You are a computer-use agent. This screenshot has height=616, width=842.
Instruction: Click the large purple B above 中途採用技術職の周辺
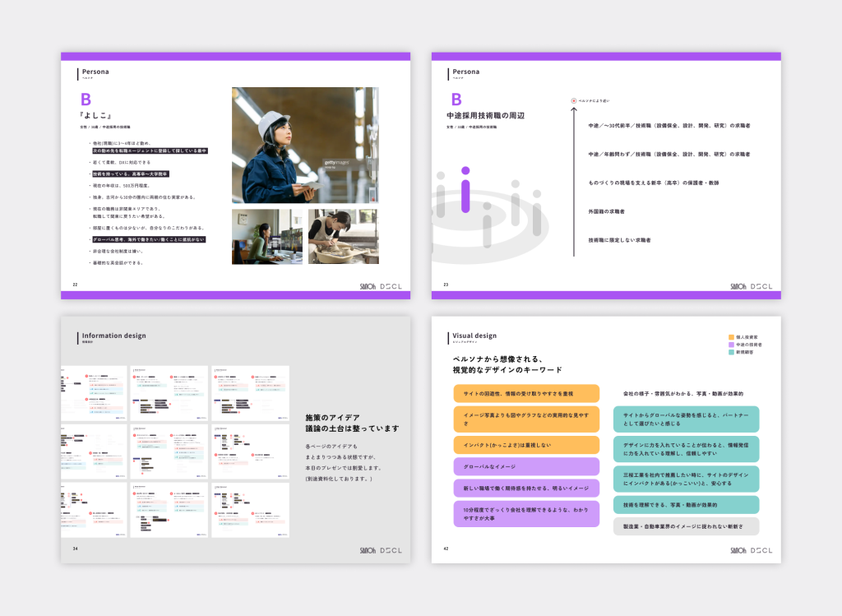(x=456, y=100)
